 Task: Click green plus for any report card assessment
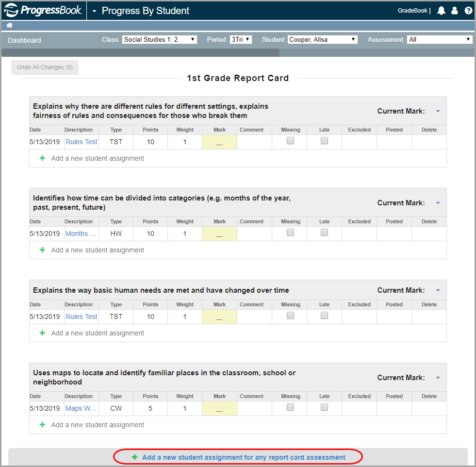(134, 457)
